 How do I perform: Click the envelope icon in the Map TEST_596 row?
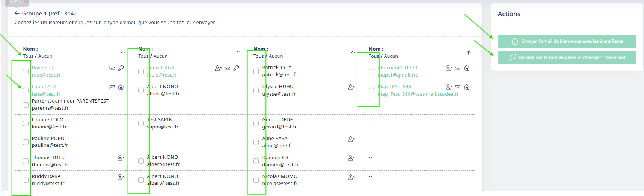coord(457,87)
